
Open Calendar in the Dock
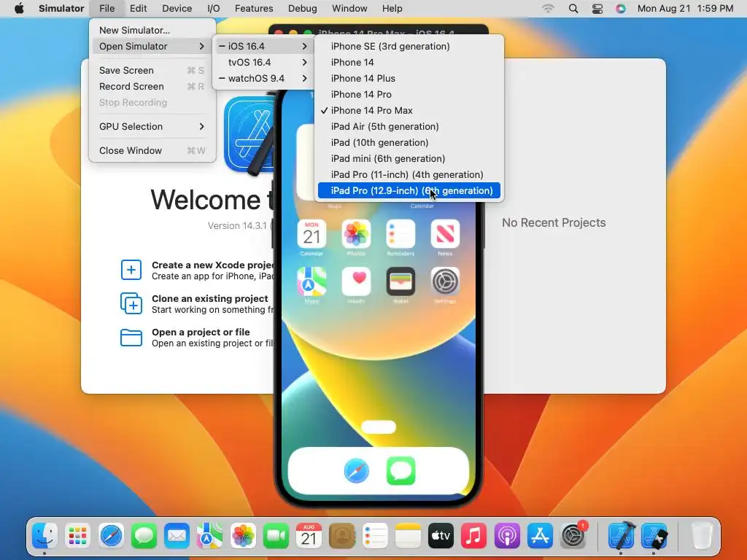pyautogui.click(x=309, y=536)
